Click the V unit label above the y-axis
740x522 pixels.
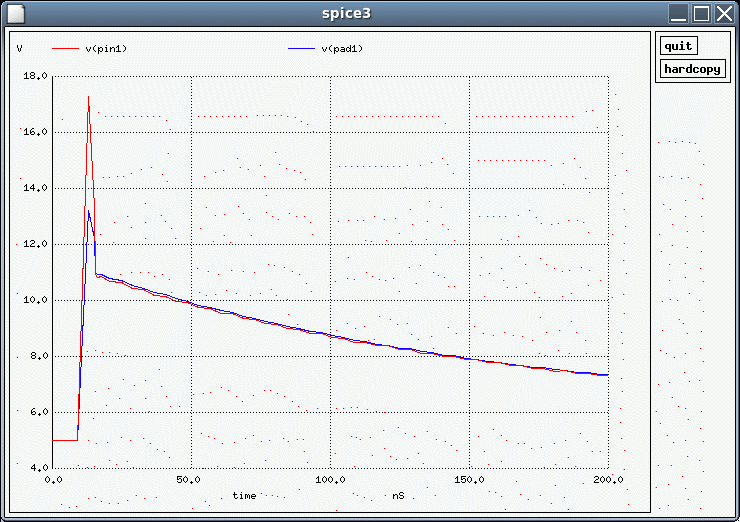pos(20,48)
